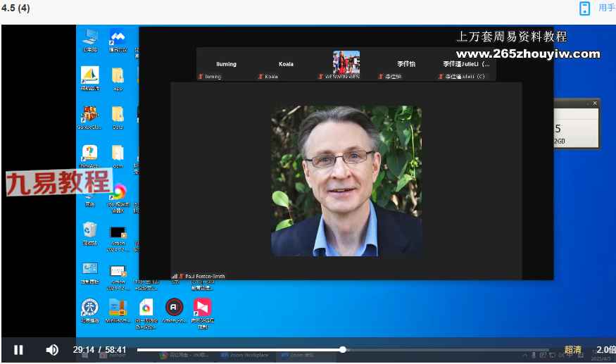The image size is (616, 364).
Task: Open the Recycle Bin desktop icon
Action: point(89,234)
